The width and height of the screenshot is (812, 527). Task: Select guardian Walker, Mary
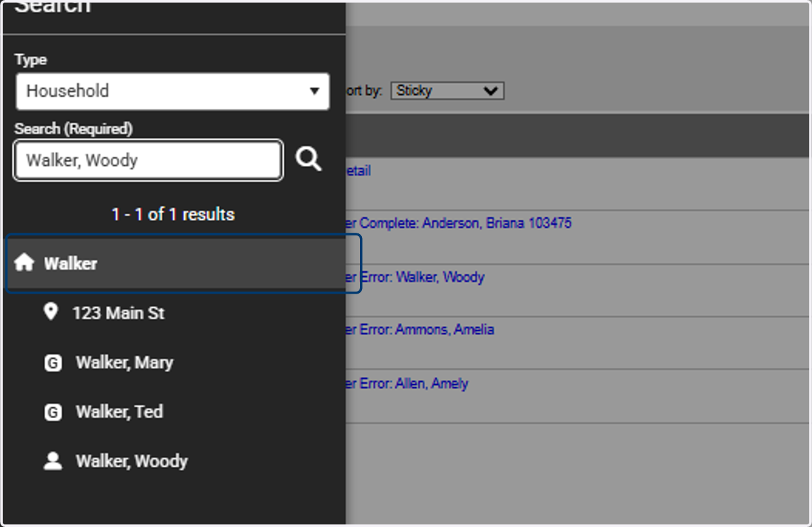tap(125, 363)
